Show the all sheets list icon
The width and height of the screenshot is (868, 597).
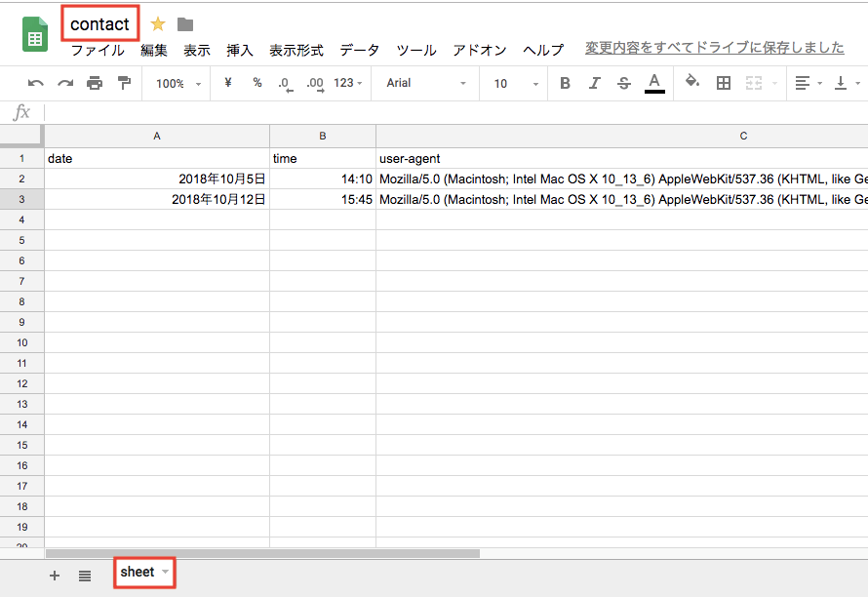tap(85, 576)
